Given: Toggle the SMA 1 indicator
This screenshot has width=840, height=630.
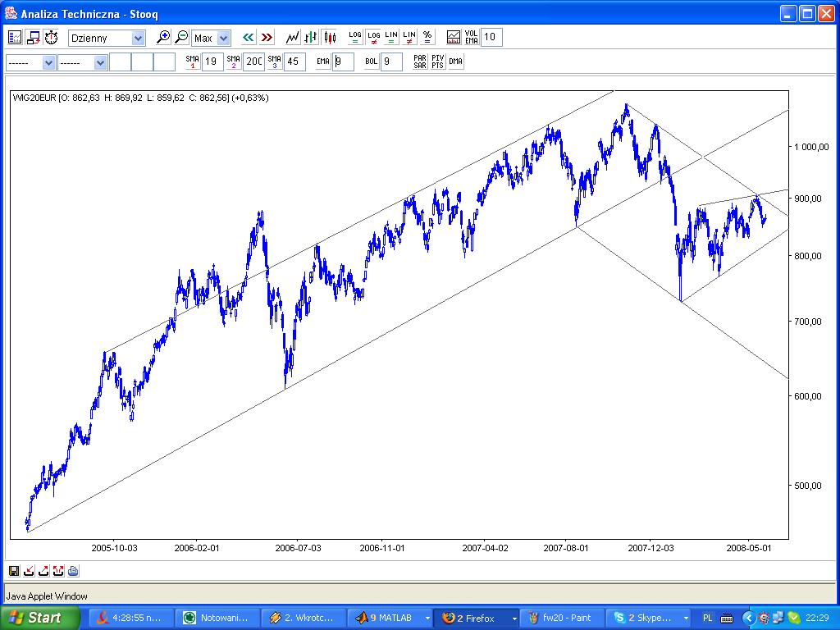Looking at the screenshot, I should tap(192, 62).
